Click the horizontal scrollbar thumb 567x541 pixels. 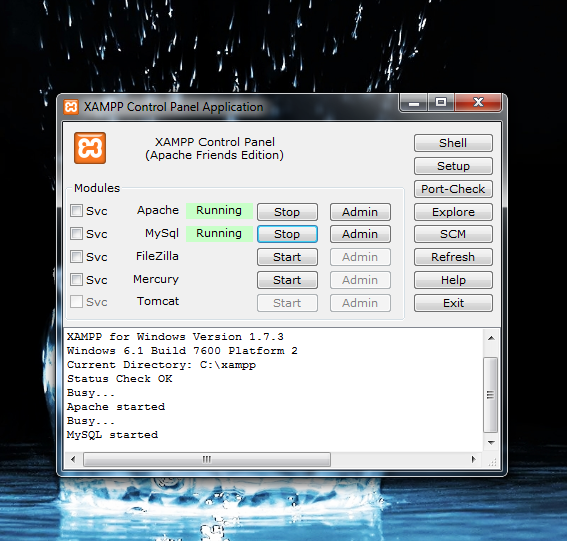(207, 460)
